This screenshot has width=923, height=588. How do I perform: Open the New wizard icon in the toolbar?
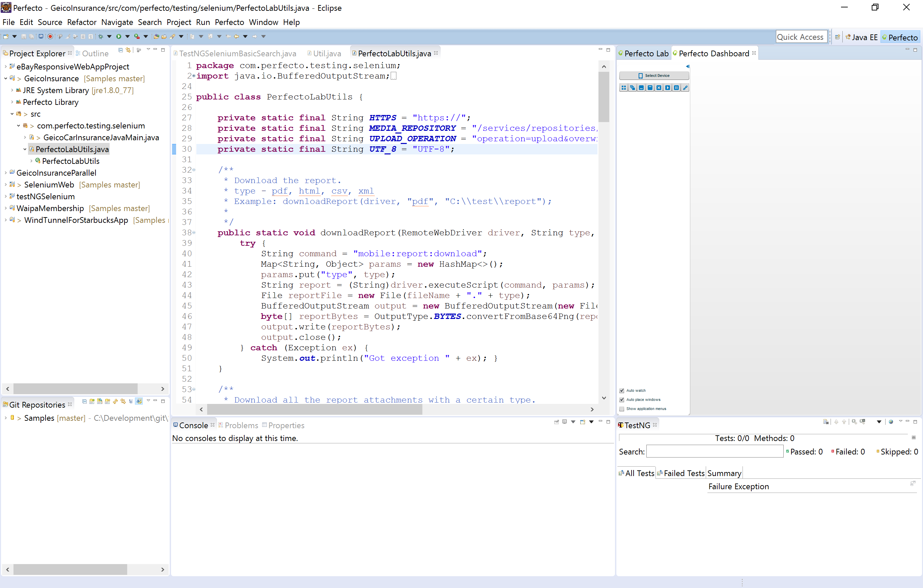click(5, 36)
